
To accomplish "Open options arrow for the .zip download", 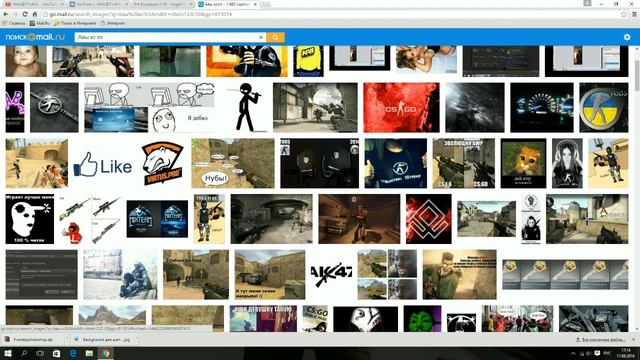I will coord(66,339).
